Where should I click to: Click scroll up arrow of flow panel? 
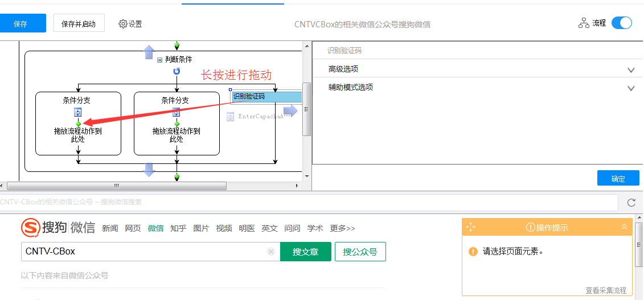tap(306, 45)
